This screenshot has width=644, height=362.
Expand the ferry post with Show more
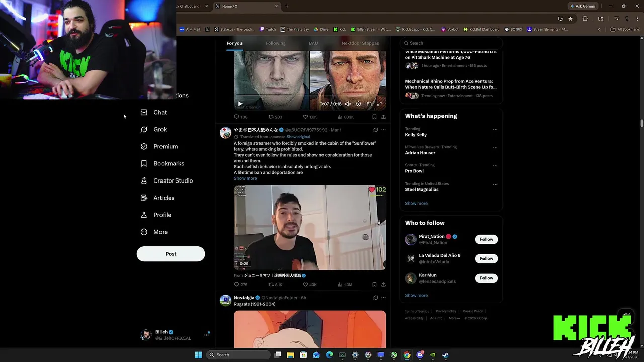click(245, 178)
